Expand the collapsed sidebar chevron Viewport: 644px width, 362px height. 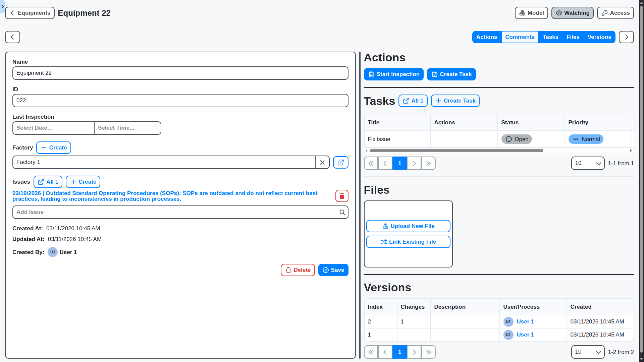coord(3,6)
